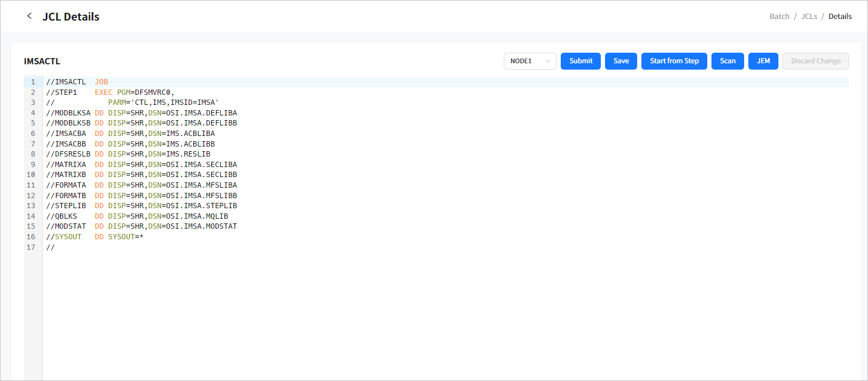868x381 pixels.
Task: Click the PARM='CTL,IMS,IMSID=IMSA' line
Action: pyautogui.click(x=163, y=103)
